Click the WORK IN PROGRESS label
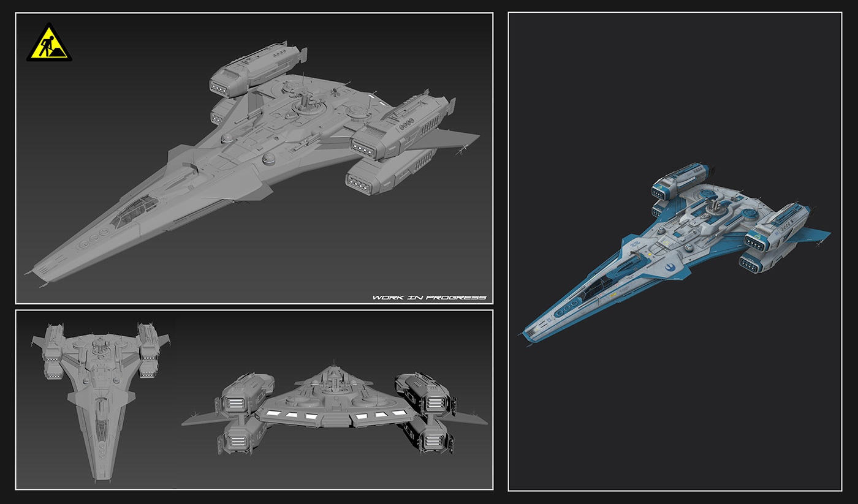 pos(429,297)
